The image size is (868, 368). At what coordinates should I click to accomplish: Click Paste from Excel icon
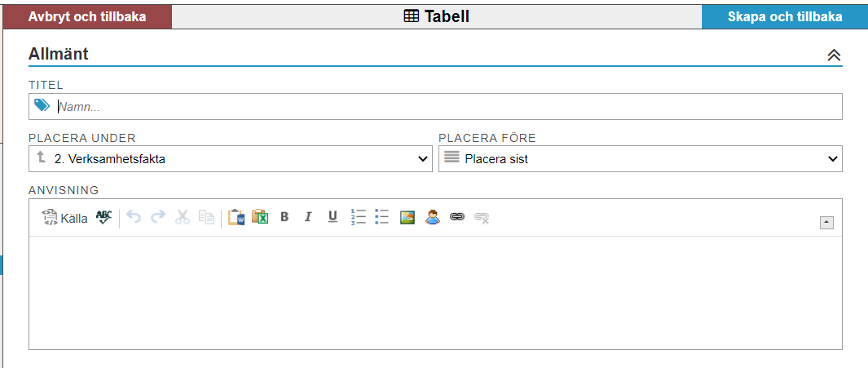(260, 217)
